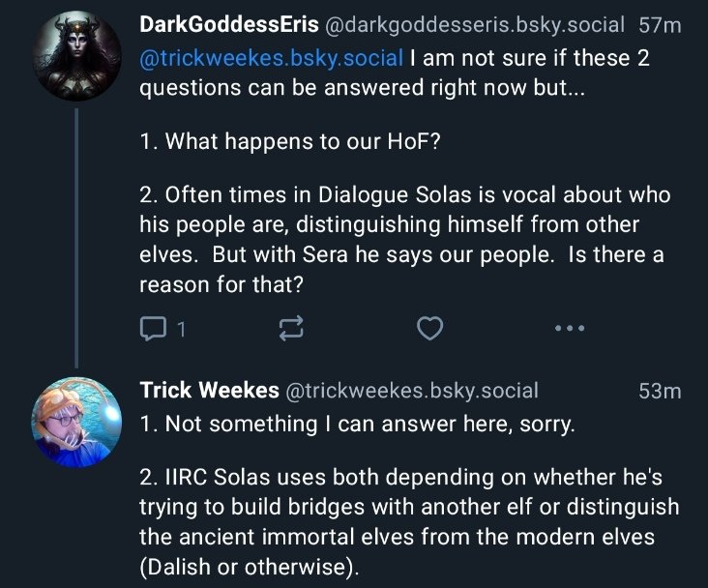Screen dimensions: 708x588
Task: Repost DarkGoddessEris's post
Action: click(291, 329)
